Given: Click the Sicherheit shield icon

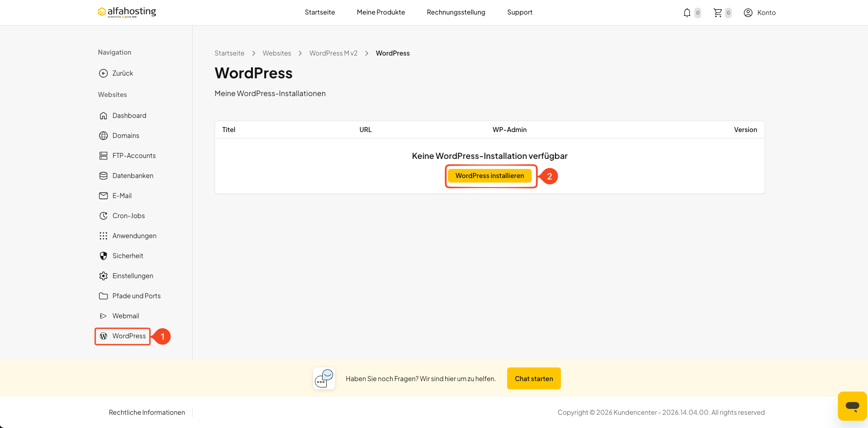Looking at the screenshot, I should (103, 256).
